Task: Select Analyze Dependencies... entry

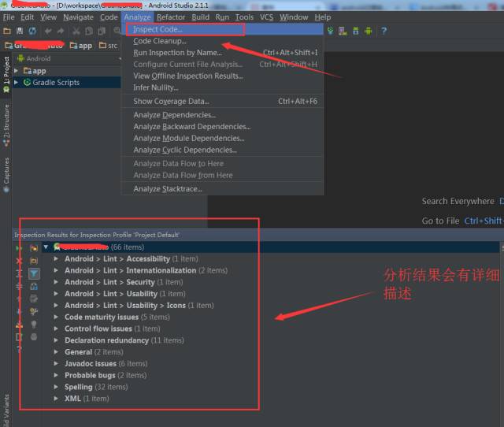Action: 222,115
